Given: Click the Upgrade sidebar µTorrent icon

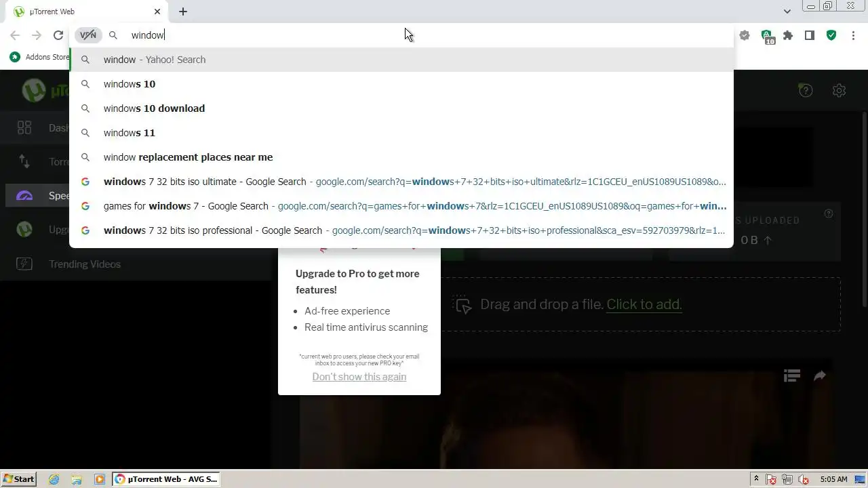Looking at the screenshot, I should point(24,230).
